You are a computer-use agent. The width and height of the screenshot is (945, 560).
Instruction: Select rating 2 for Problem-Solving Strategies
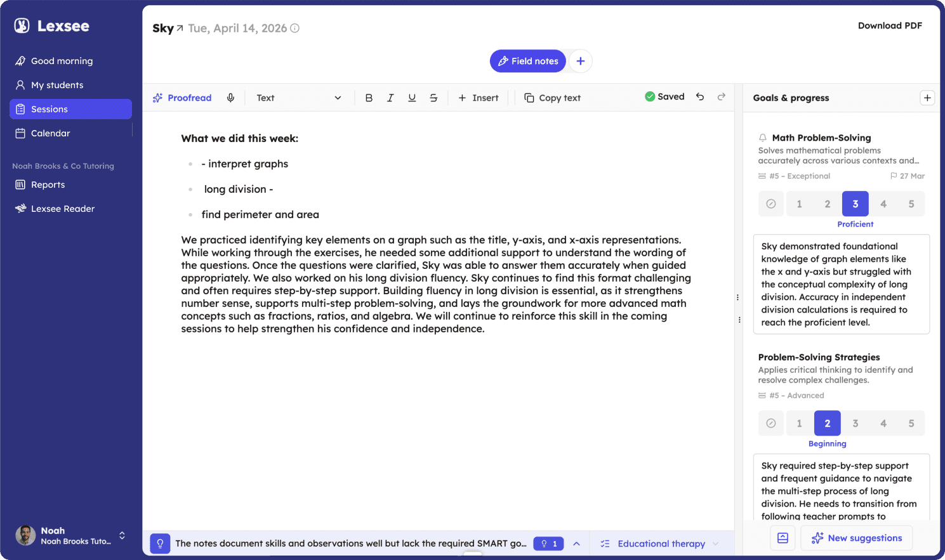pos(827,423)
